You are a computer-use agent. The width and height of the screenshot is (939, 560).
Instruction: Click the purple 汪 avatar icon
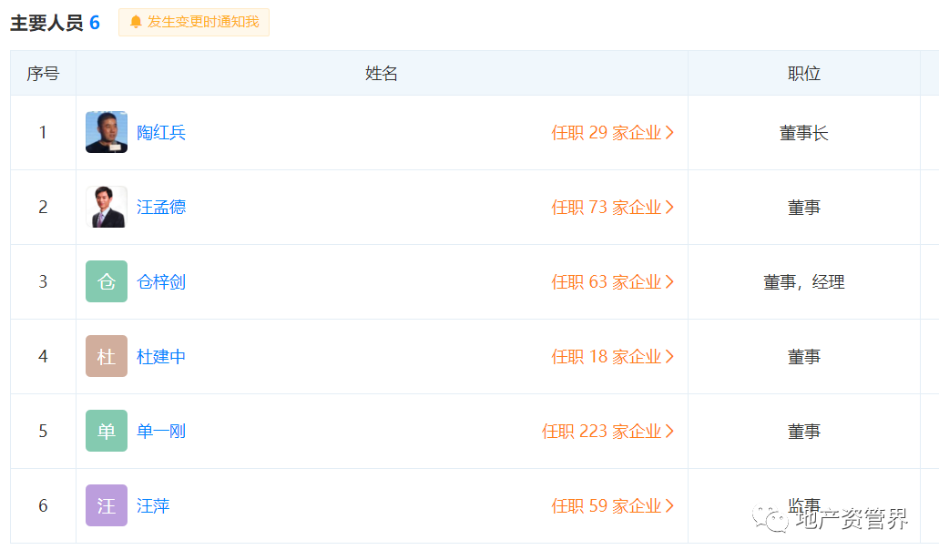(x=107, y=506)
